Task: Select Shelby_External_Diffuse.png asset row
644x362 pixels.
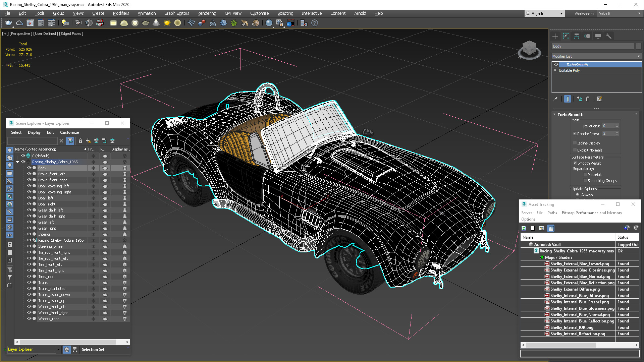Action: (x=580, y=289)
